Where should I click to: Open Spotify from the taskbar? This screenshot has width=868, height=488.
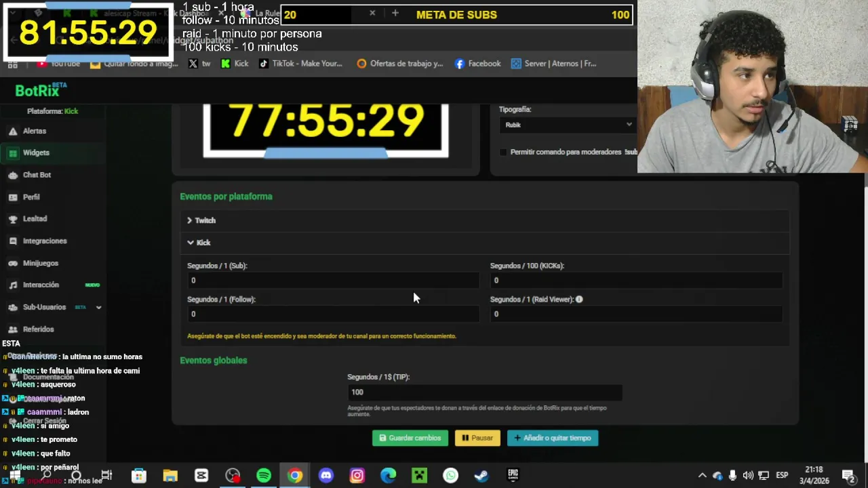tap(264, 476)
